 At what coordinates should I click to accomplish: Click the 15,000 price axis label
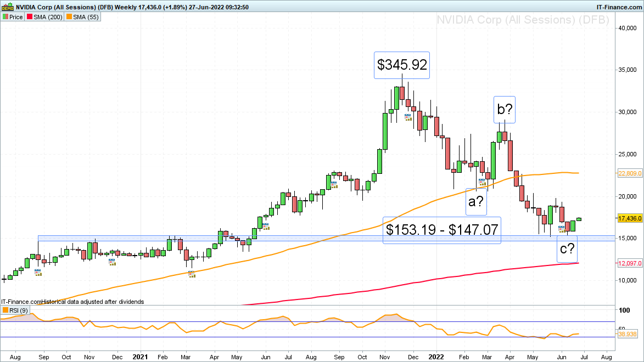tap(628, 238)
